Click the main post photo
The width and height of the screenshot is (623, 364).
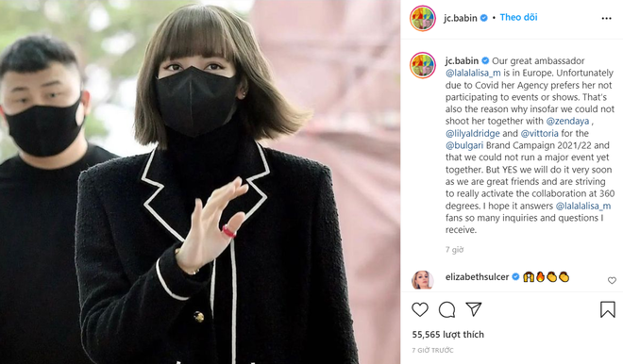tap(200, 182)
